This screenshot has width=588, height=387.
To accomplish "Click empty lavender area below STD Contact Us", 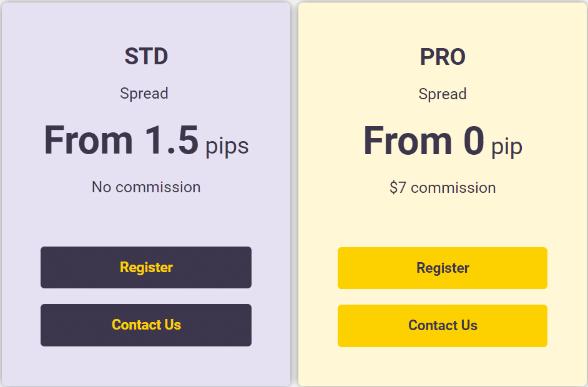I will 146,366.
